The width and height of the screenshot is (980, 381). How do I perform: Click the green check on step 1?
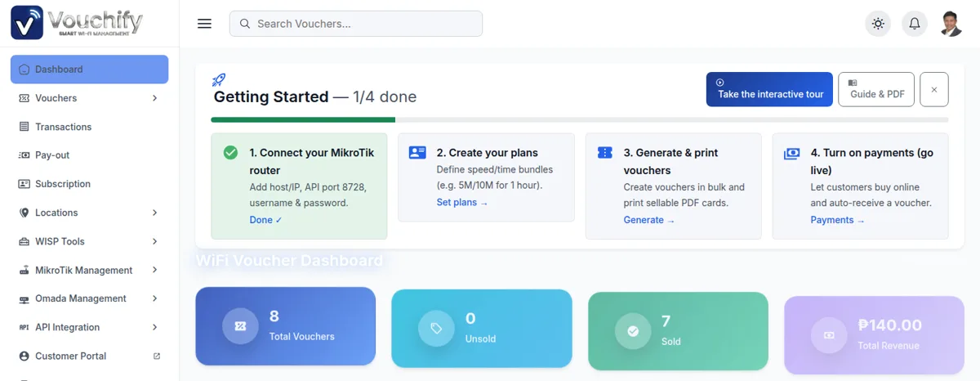(x=231, y=153)
